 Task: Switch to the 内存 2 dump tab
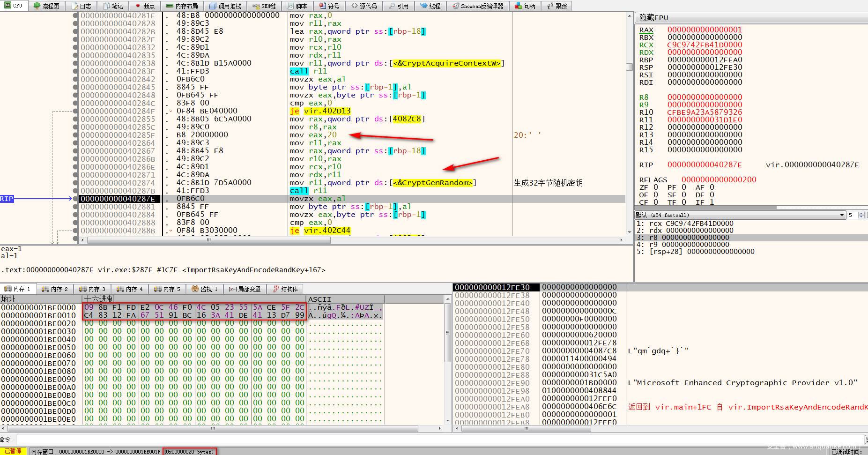click(x=55, y=289)
